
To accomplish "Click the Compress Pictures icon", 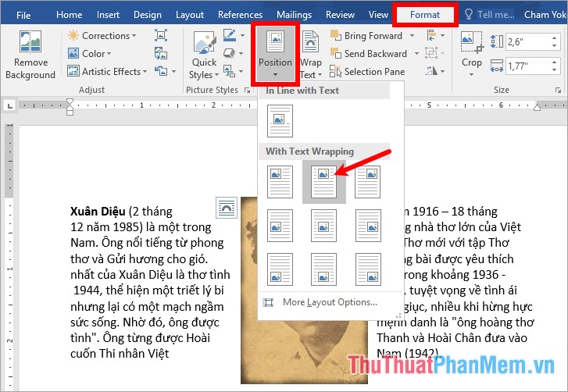I will pos(161,35).
